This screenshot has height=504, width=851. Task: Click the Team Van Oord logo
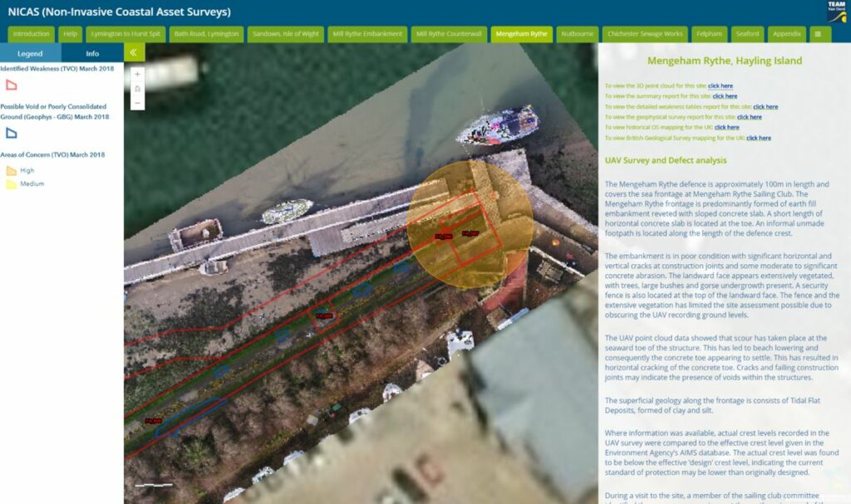(836, 12)
